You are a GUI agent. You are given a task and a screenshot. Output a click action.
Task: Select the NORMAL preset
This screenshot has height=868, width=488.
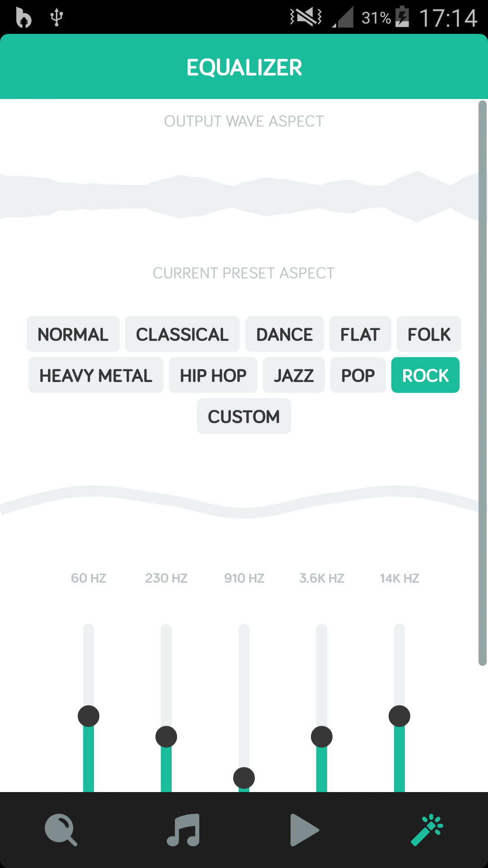click(73, 334)
